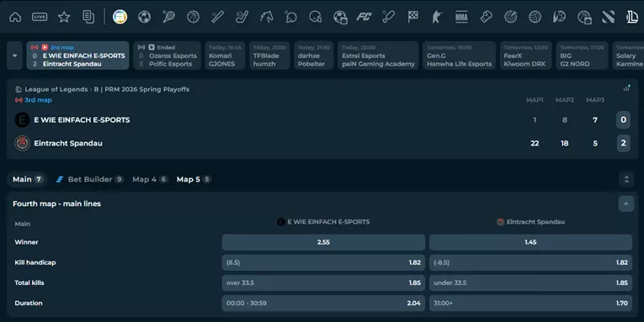
Task: Open League of Legends PRM 2026 breadcrumb
Action: (107, 89)
